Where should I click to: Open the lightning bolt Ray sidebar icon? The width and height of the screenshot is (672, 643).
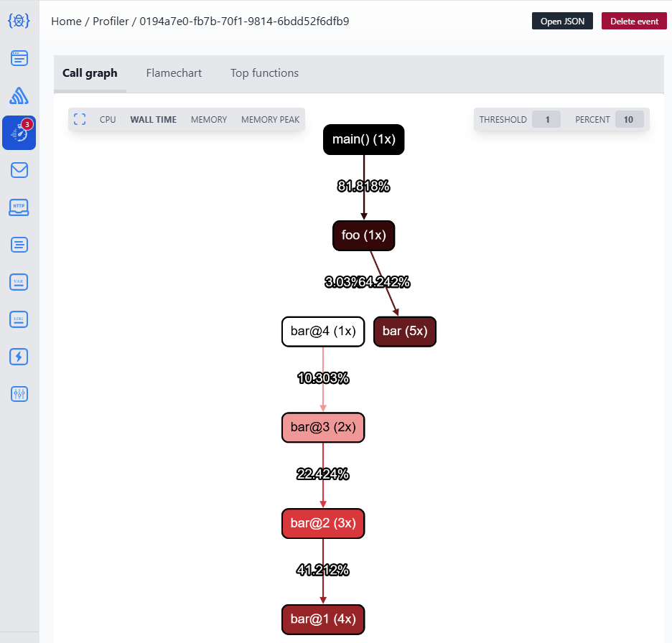[19, 356]
